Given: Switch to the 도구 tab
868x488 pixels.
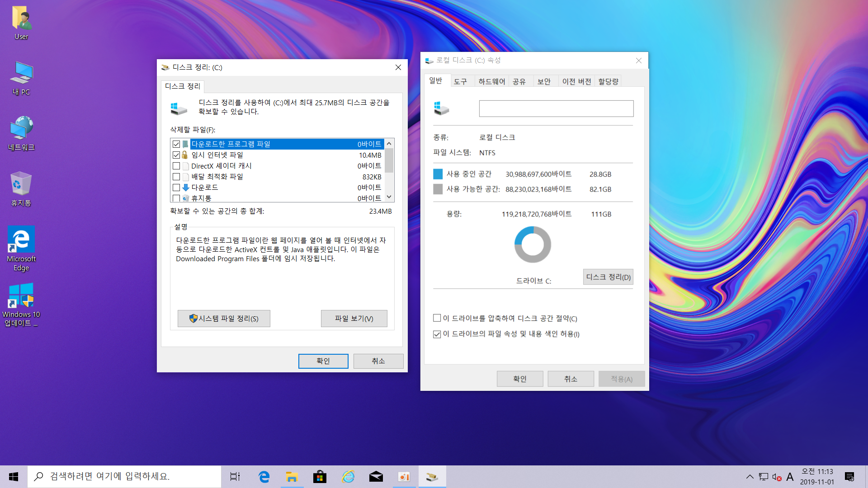Looking at the screenshot, I should [460, 81].
